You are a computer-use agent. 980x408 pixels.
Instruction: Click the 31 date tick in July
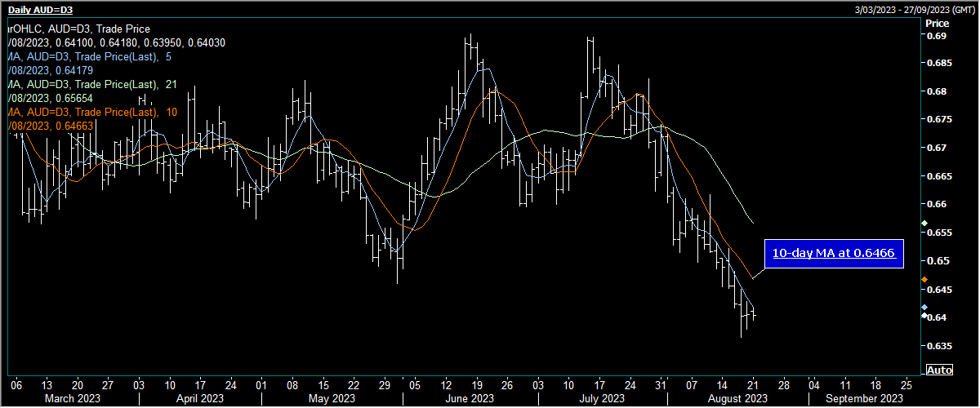(x=661, y=384)
